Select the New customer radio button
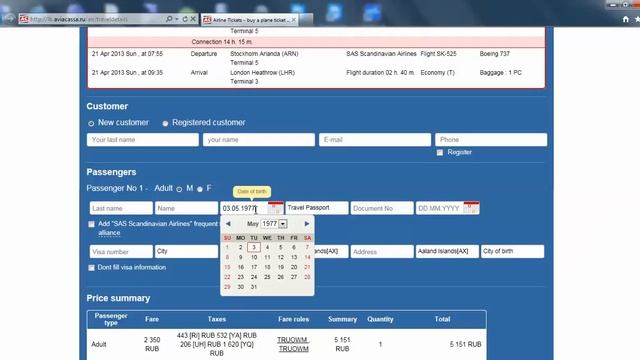This screenshot has width=640, height=360. pos(91,123)
